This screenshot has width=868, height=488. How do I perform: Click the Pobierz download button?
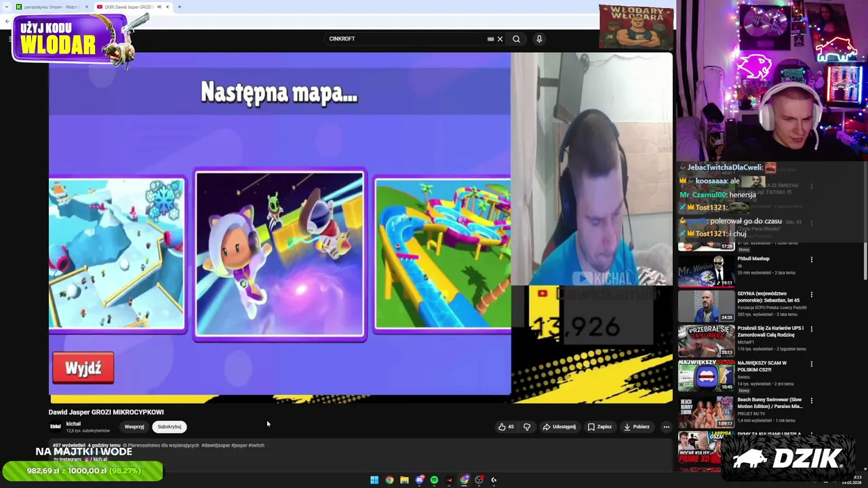pyautogui.click(x=637, y=426)
